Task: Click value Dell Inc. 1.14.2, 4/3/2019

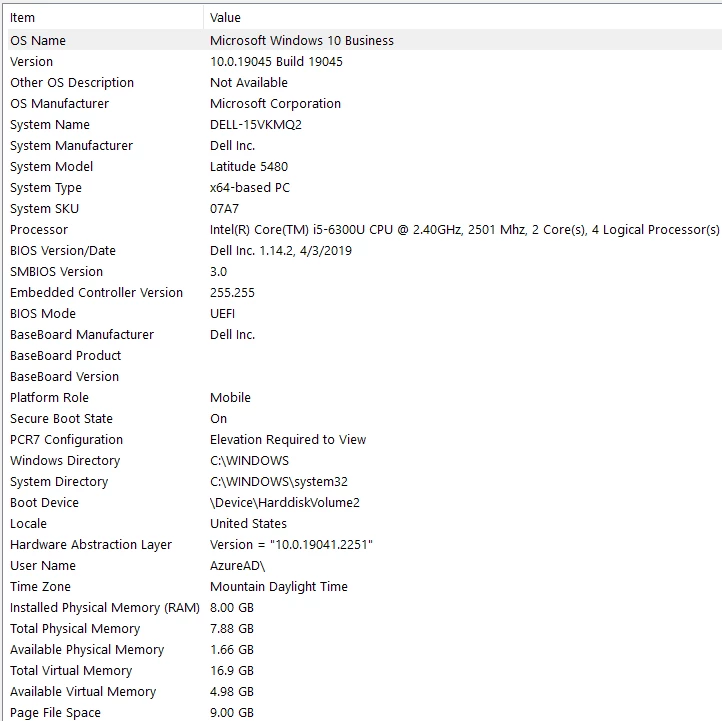Action: 281,251
